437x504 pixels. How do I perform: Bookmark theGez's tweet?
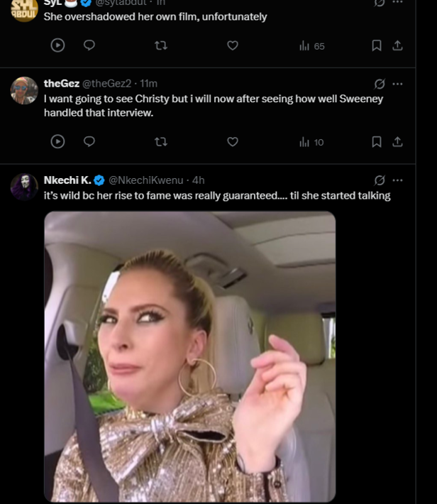pyautogui.click(x=377, y=142)
